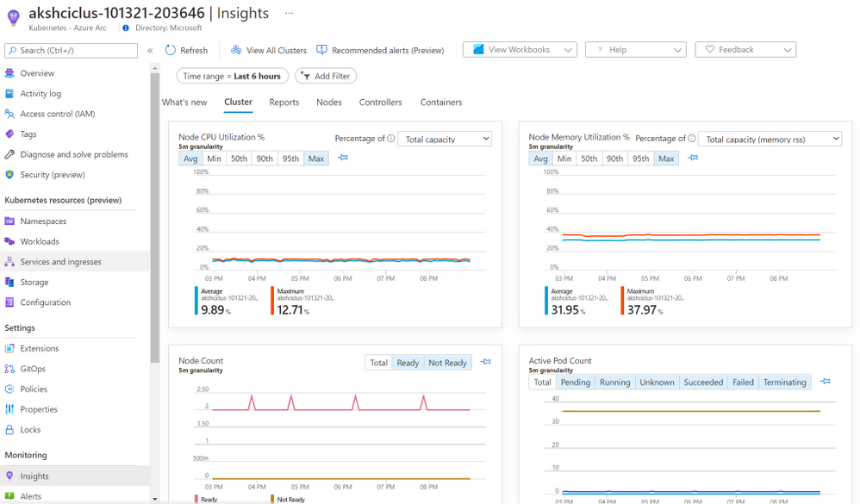Switch to the Containers tab

tap(441, 102)
